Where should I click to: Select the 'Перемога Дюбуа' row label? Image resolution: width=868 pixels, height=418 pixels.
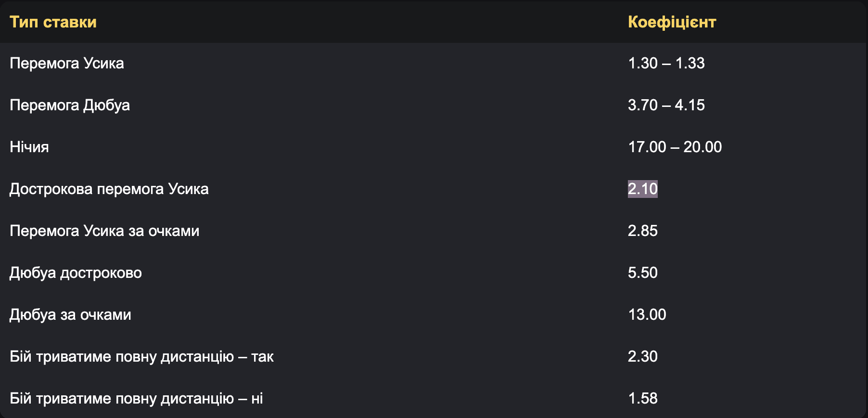(x=70, y=105)
